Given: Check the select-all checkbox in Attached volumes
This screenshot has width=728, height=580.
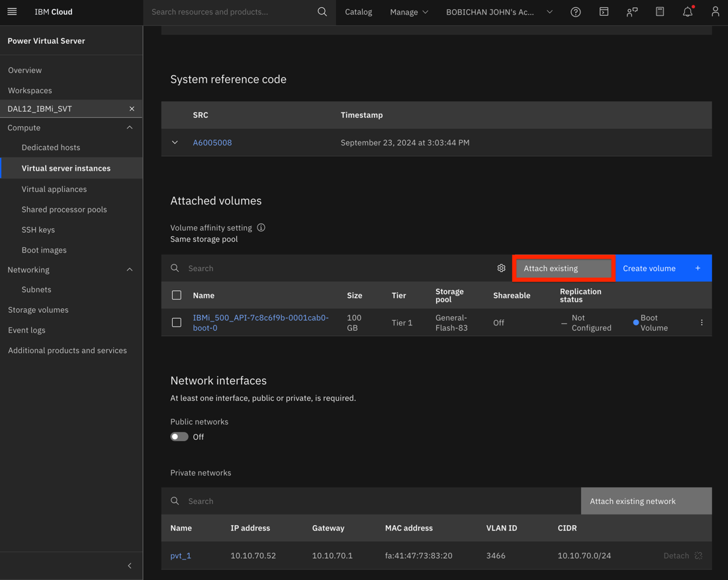Looking at the screenshot, I should pos(177,295).
